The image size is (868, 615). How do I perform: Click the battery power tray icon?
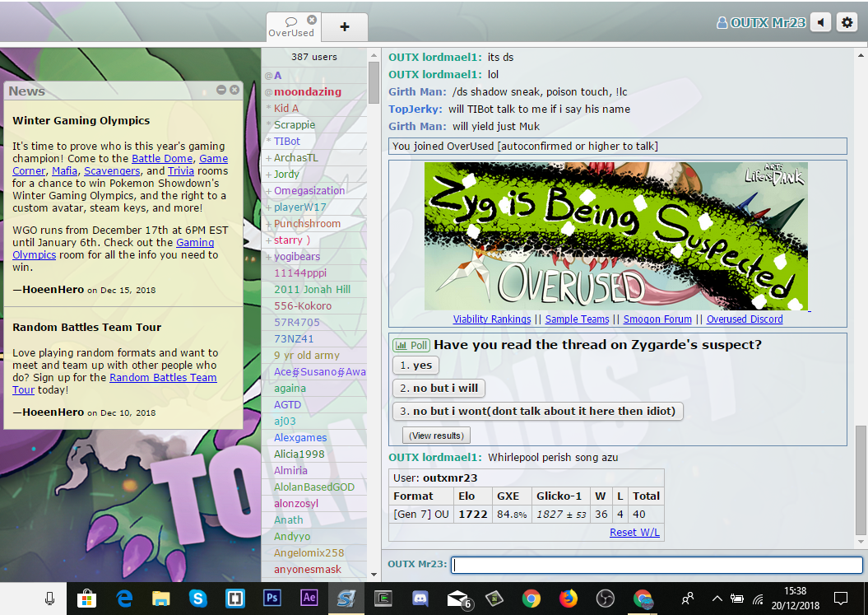point(737,599)
